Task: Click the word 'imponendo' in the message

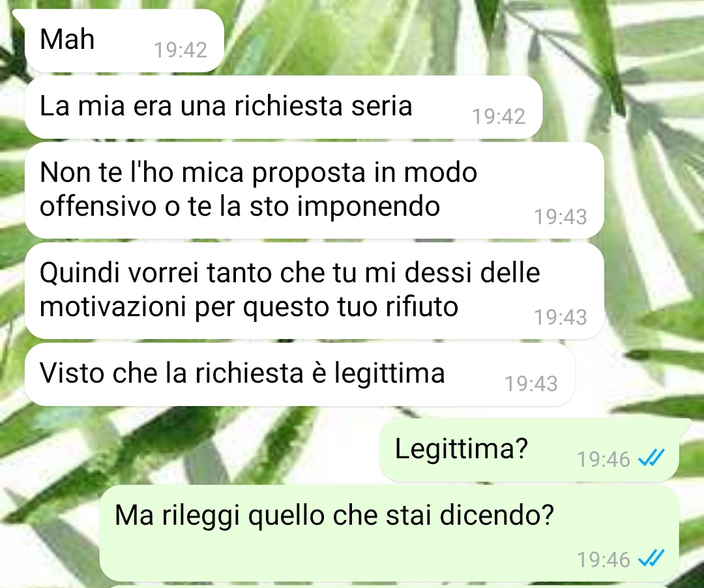Action: coord(368,207)
